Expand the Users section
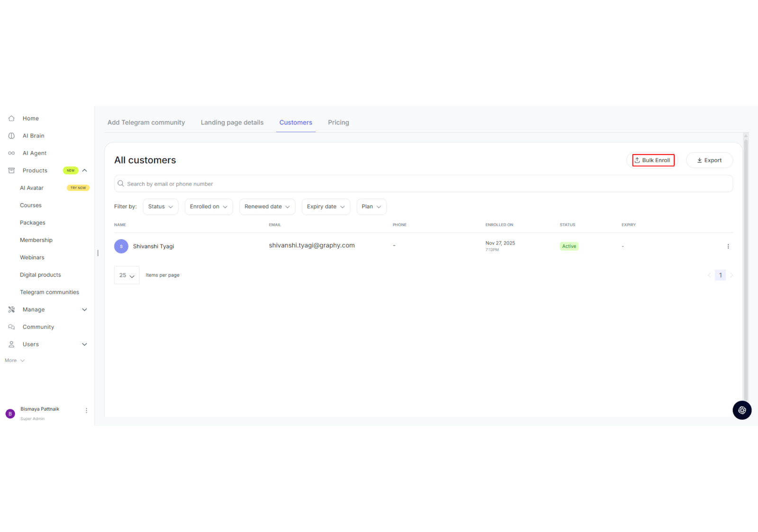The image size is (758, 532). pos(85,344)
